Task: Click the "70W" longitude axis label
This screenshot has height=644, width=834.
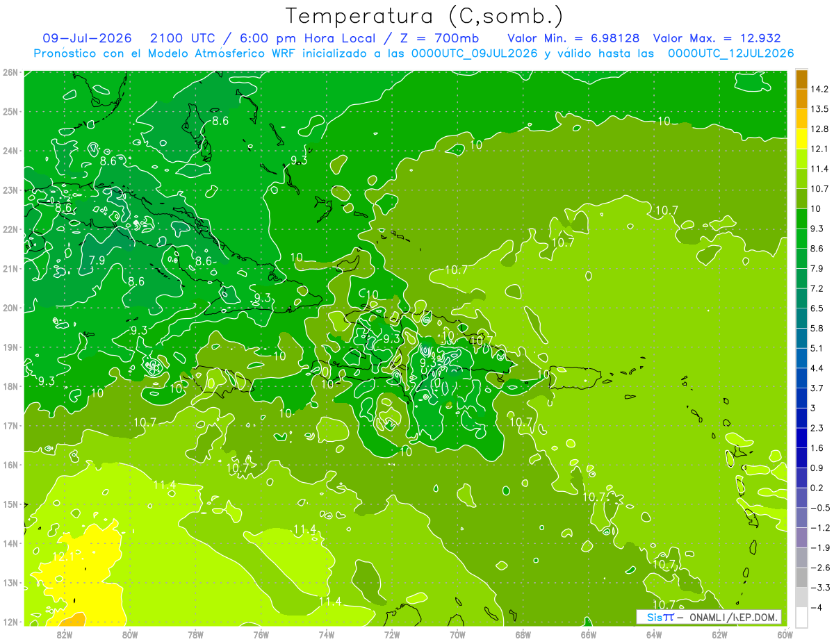Action: 457,634
